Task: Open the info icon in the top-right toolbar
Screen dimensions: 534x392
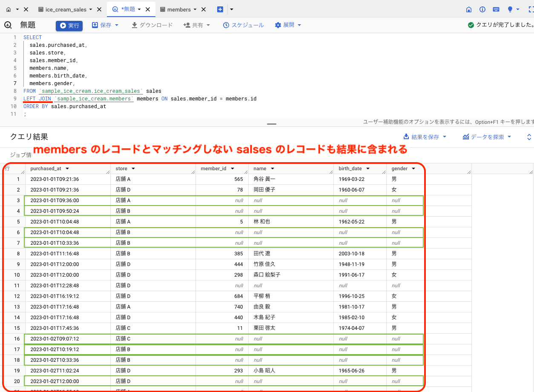Action: tap(482, 9)
